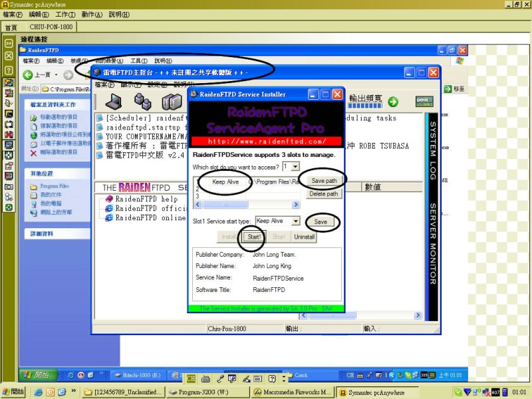Click the server cabinets icon in RaidenFTPD toolbar
This screenshot has height=399, width=532.
(172, 102)
